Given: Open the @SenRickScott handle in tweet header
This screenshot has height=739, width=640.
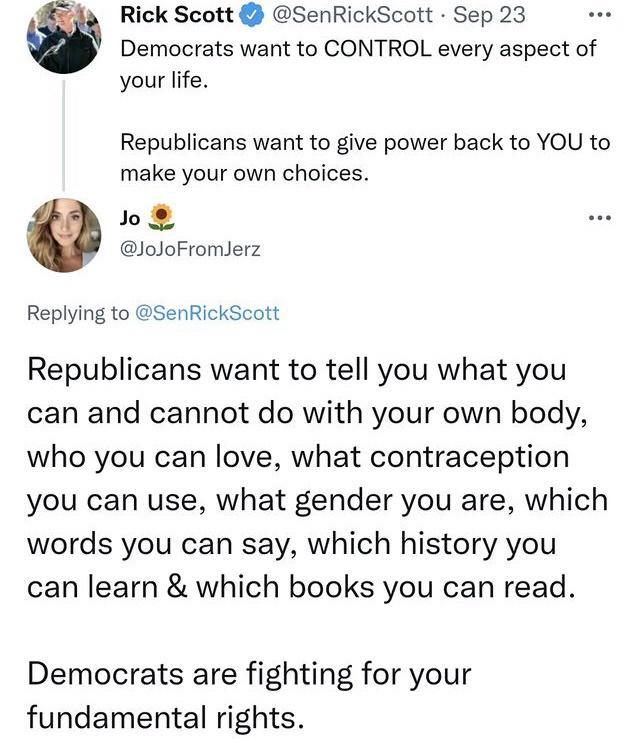Looking at the screenshot, I should (346, 15).
